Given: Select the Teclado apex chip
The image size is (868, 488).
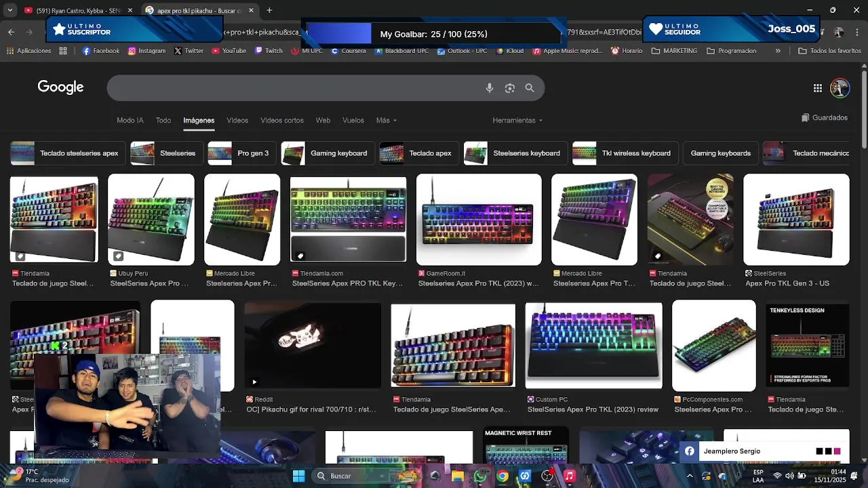Looking at the screenshot, I should point(418,153).
